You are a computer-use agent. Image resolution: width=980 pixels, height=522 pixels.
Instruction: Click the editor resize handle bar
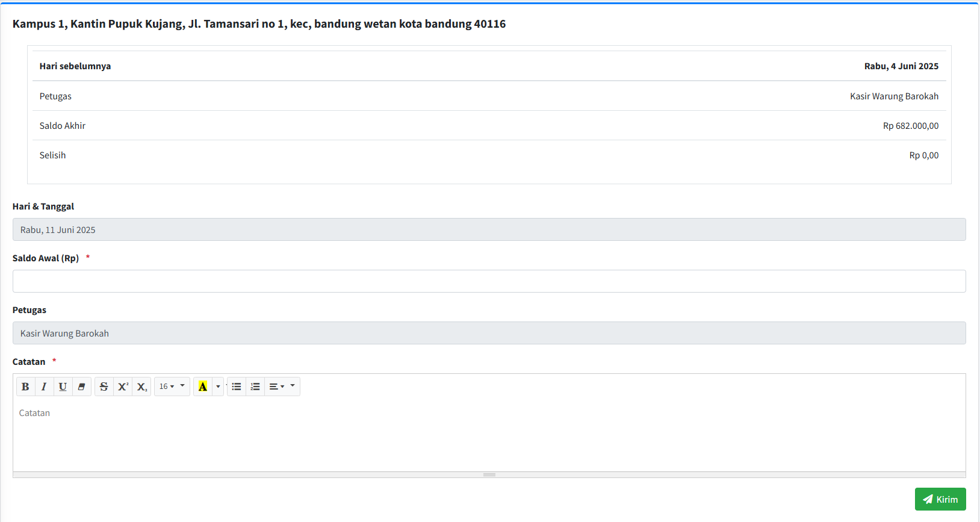489,474
